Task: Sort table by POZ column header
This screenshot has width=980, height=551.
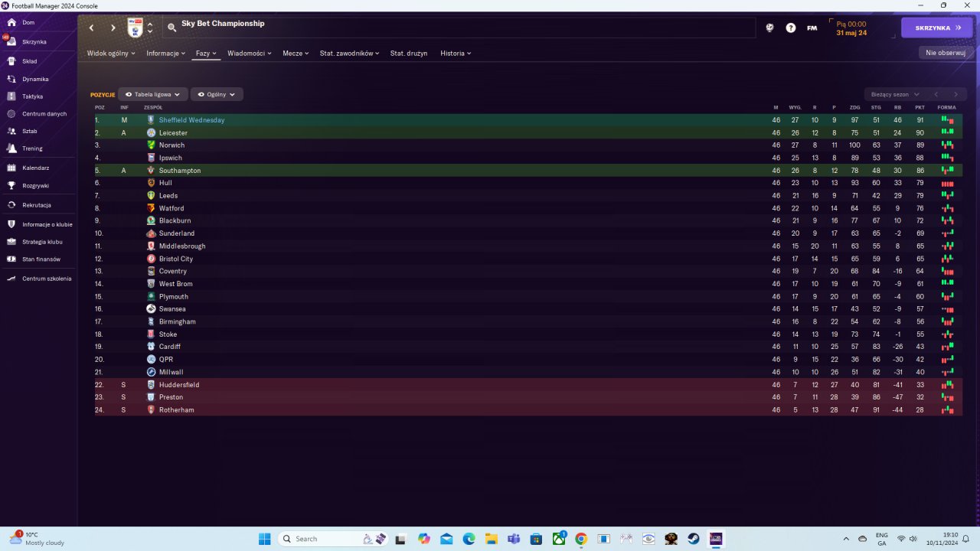Action: pyautogui.click(x=100, y=107)
